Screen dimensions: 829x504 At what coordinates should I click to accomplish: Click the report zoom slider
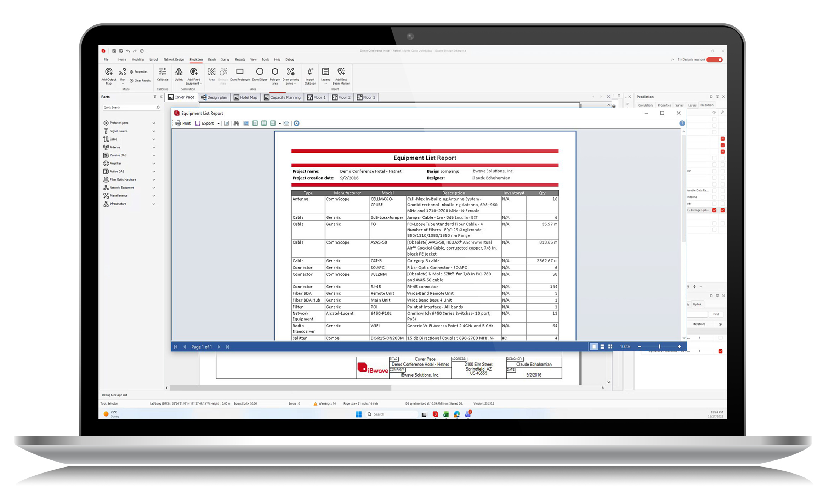(659, 347)
